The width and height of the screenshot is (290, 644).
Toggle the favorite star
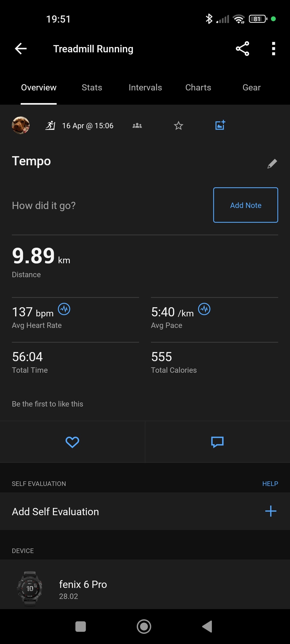pyautogui.click(x=178, y=126)
